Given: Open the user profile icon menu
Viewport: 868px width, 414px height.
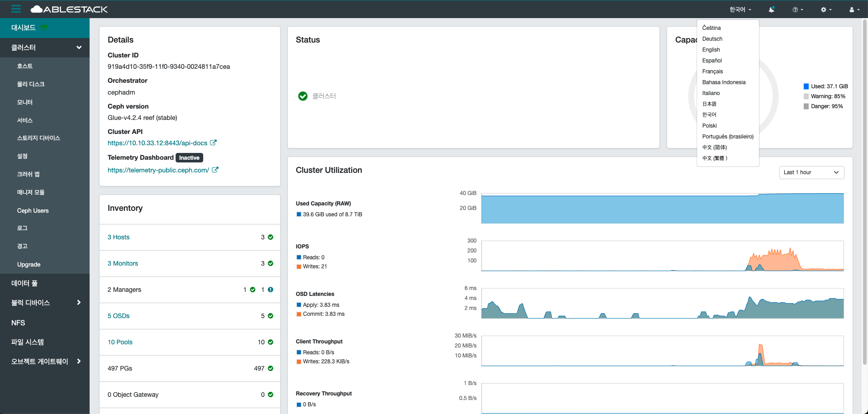Looking at the screenshot, I should [x=854, y=10].
